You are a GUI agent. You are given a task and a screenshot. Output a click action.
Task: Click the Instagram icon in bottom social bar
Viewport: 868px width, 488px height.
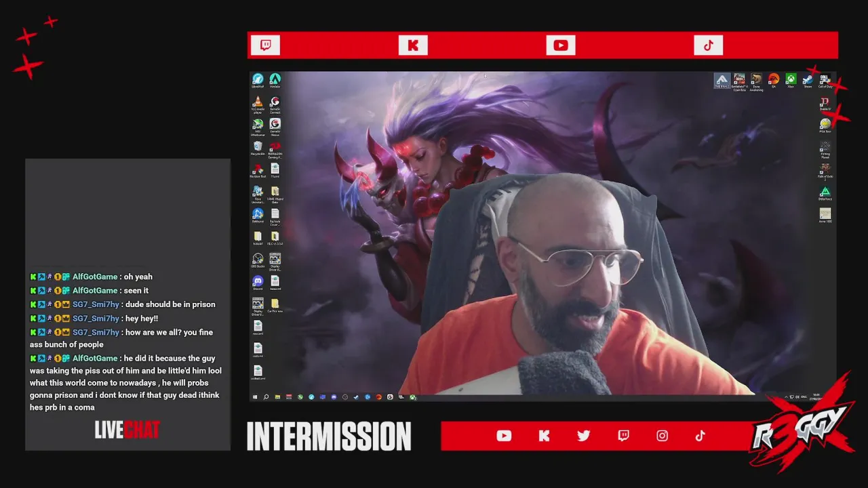point(663,436)
